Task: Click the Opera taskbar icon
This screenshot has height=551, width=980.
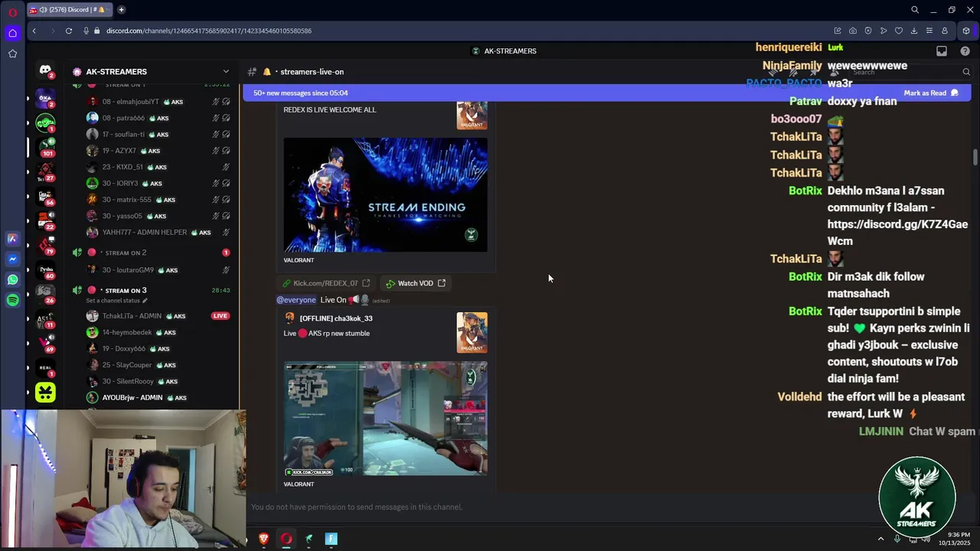Action: click(x=286, y=539)
